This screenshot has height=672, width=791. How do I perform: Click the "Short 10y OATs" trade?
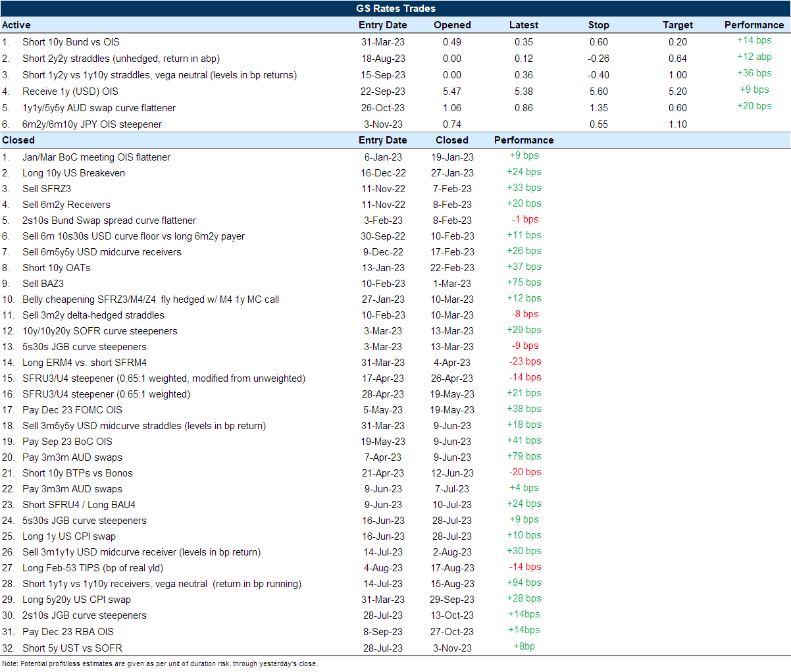pos(57,268)
